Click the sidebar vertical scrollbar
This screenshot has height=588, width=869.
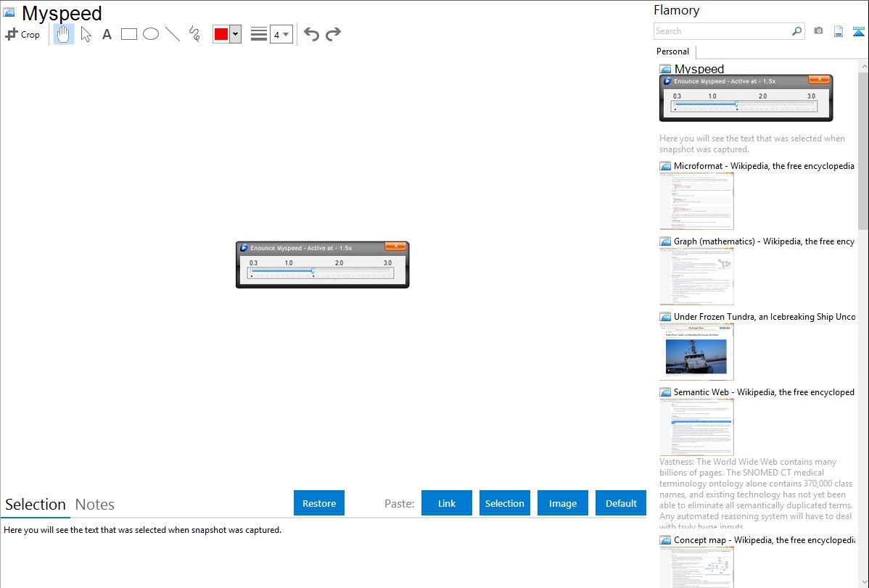pyautogui.click(x=863, y=150)
